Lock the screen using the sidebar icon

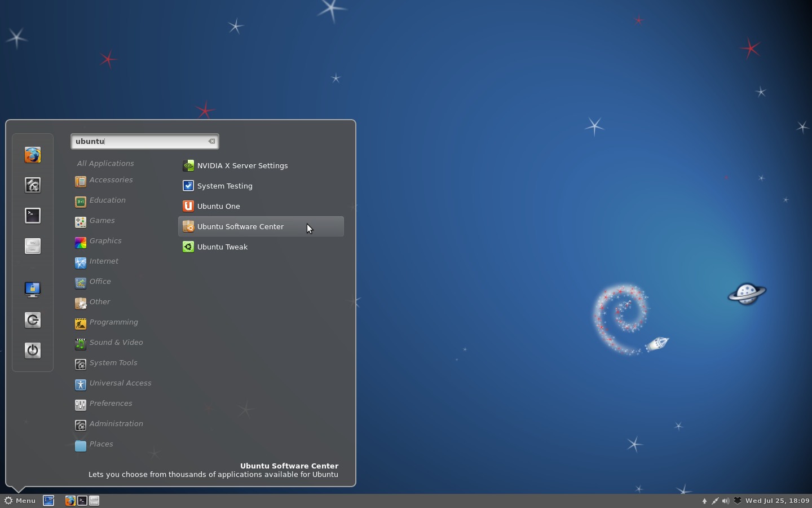[x=32, y=289]
